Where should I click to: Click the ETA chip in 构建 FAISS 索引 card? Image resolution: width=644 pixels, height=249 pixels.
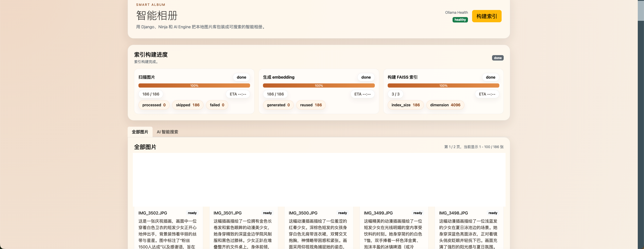tap(487, 94)
